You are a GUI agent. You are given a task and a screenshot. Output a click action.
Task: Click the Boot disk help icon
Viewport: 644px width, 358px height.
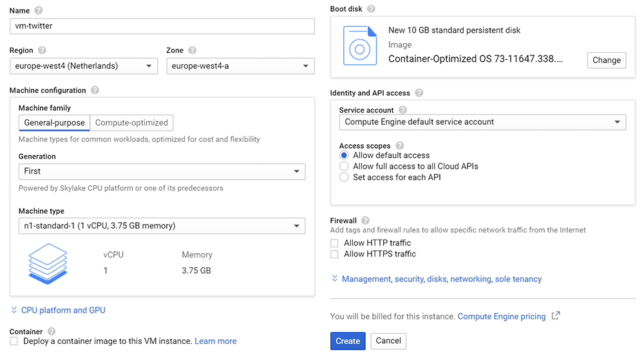(371, 9)
